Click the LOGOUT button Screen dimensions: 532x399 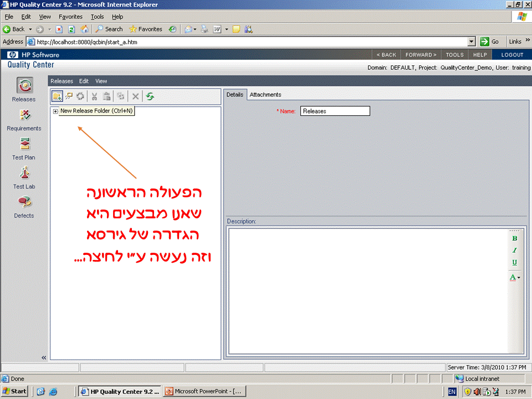(512, 55)
